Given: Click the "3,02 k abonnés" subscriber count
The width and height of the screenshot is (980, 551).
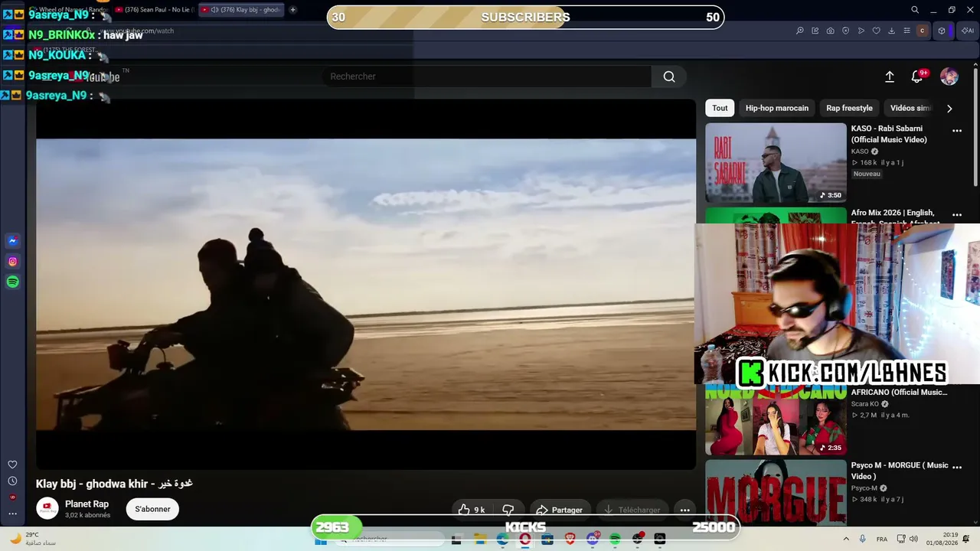Looking at the screenshot, I should (x=87, y=516).
